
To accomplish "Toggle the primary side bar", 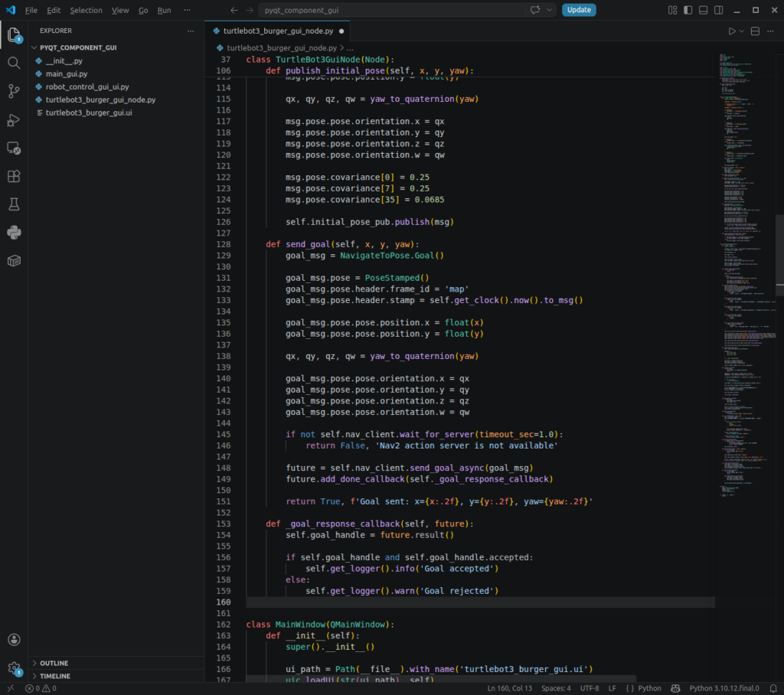I will point(688,10).
